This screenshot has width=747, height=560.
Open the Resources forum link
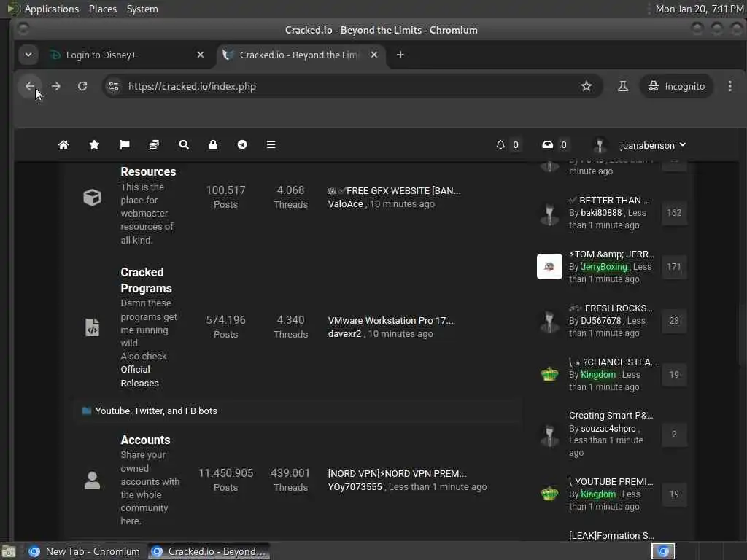148,171
